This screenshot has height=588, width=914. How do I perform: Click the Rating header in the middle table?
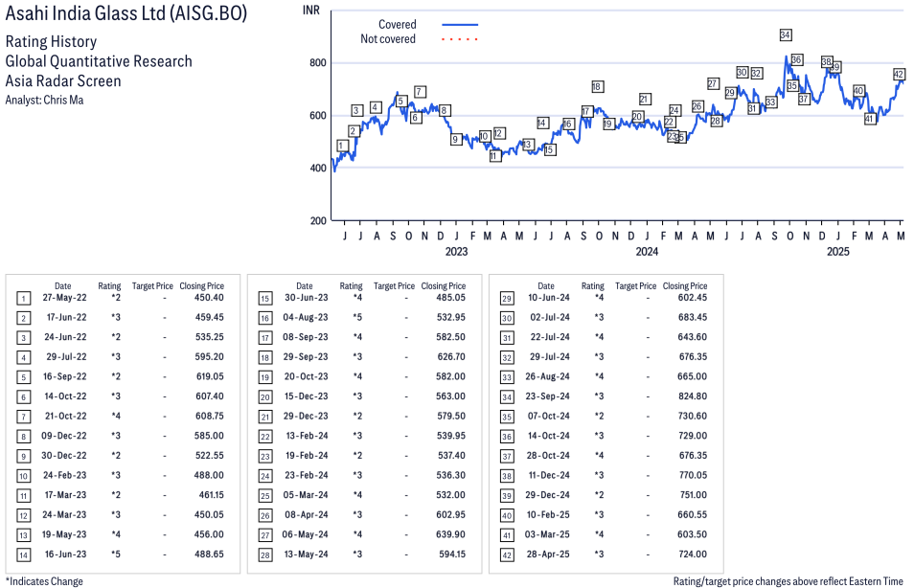351,286
